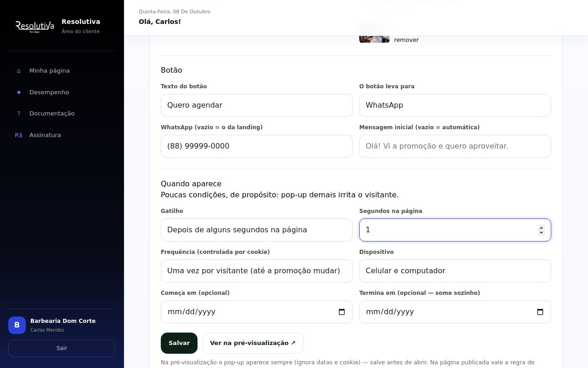
Task: Click the remover link under the image
Action: pos(407,40)
